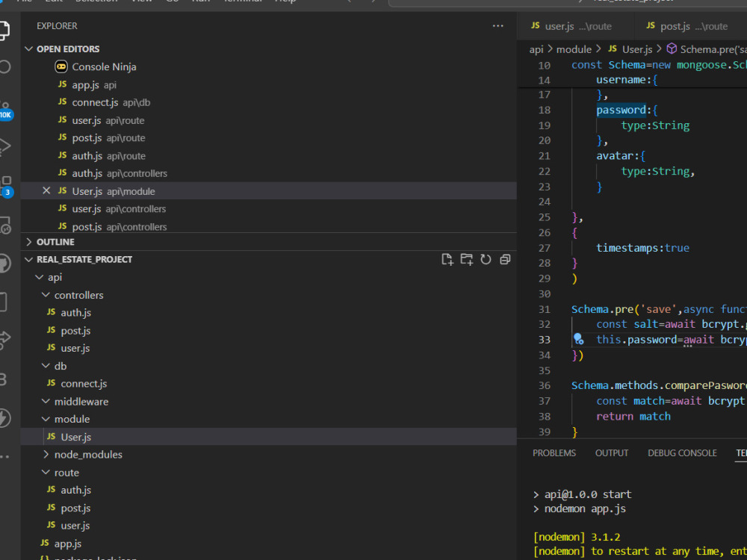Image resolution: width=747 pixels, height=560 pixels.
Task: Collapse all folders in Explorer
Action: coord(504,259)
